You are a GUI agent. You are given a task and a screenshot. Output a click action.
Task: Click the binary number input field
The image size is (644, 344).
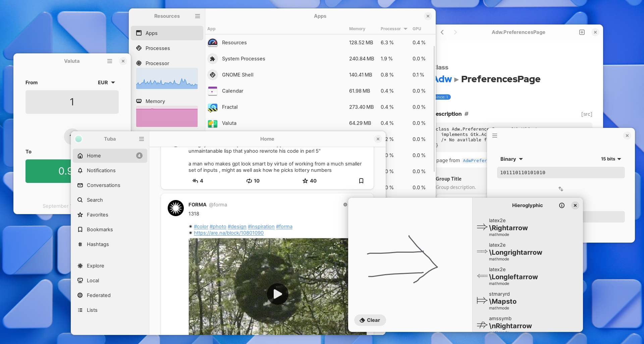coord(560,173)
